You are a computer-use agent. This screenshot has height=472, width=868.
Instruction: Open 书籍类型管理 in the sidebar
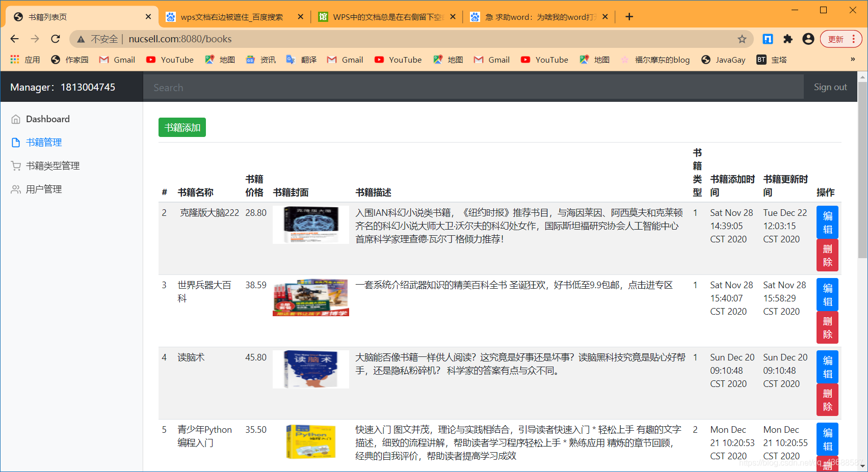click(x=52, y=166)
